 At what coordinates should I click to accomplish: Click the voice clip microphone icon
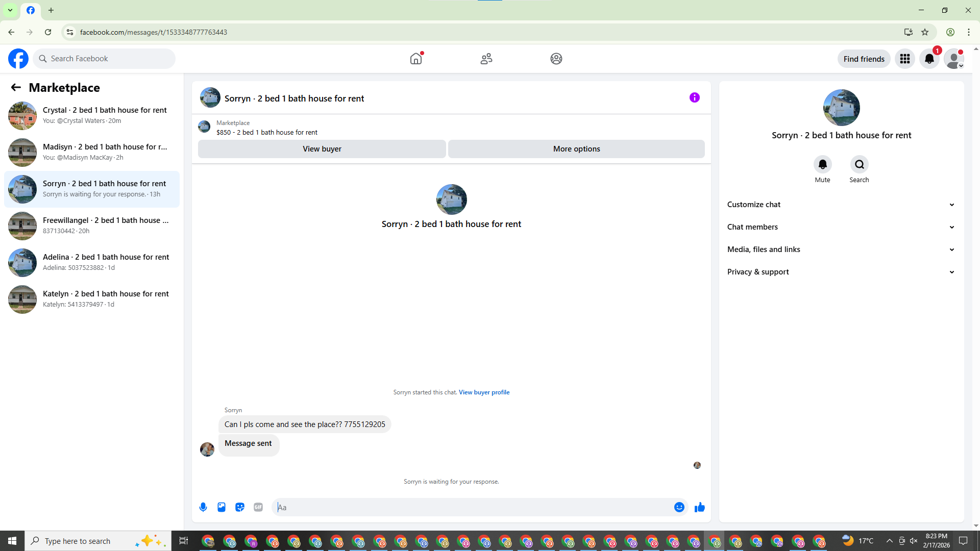(203, 507)
